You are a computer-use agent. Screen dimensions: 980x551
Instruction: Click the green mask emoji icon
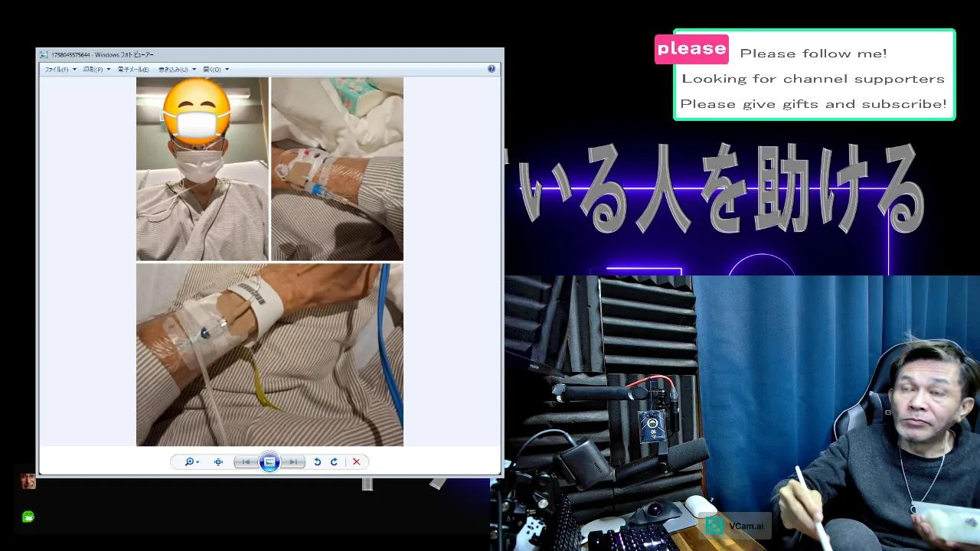click(28, 517)
